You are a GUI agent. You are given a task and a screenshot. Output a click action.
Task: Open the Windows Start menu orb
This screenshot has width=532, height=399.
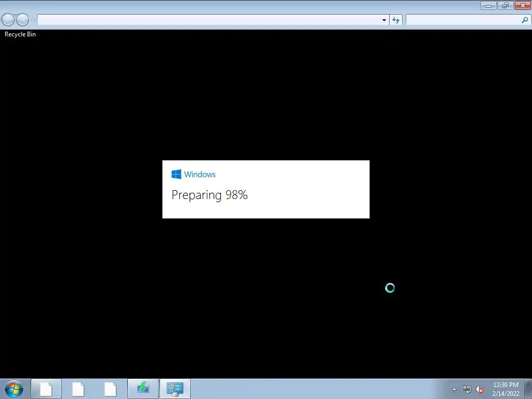click(14, 389)
